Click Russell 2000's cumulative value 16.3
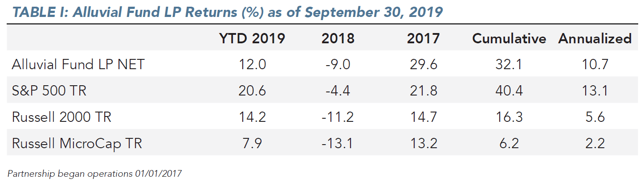 pyautogui.click(x=509, y=117)
